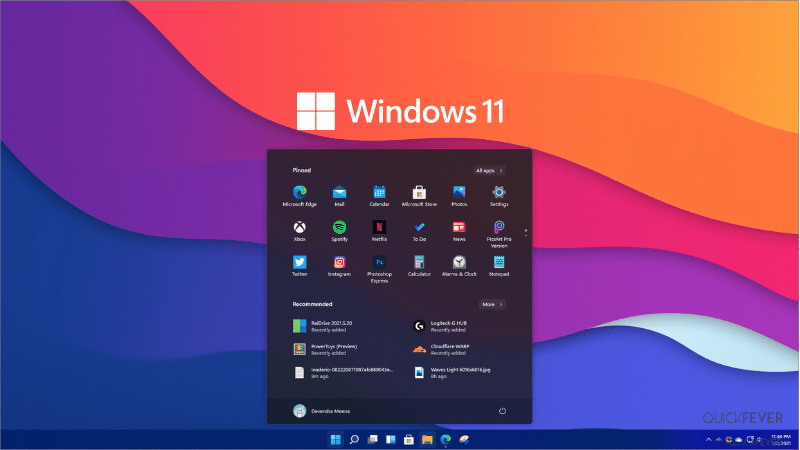This screenshot has width=800, height=450.
Task: Open Photoshop Express
Action: [x=379, y=269]
